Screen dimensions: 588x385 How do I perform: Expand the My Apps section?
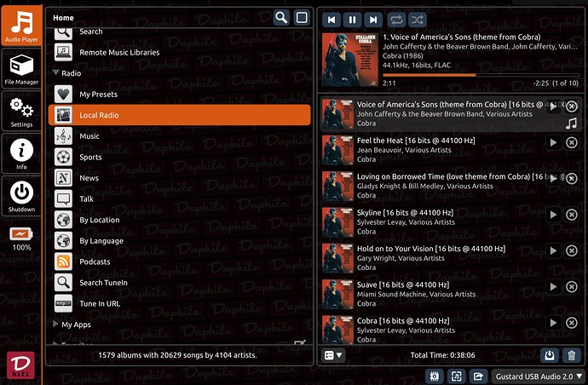point(57,325)
